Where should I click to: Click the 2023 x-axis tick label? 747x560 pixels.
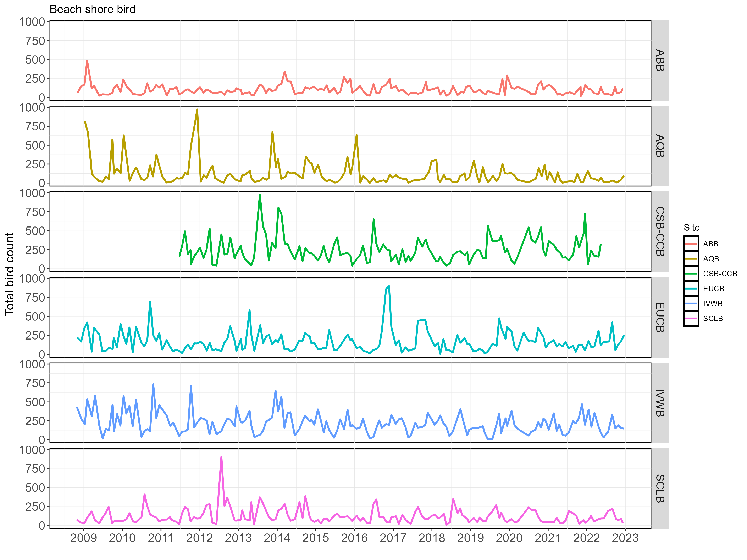coord(625,538)
